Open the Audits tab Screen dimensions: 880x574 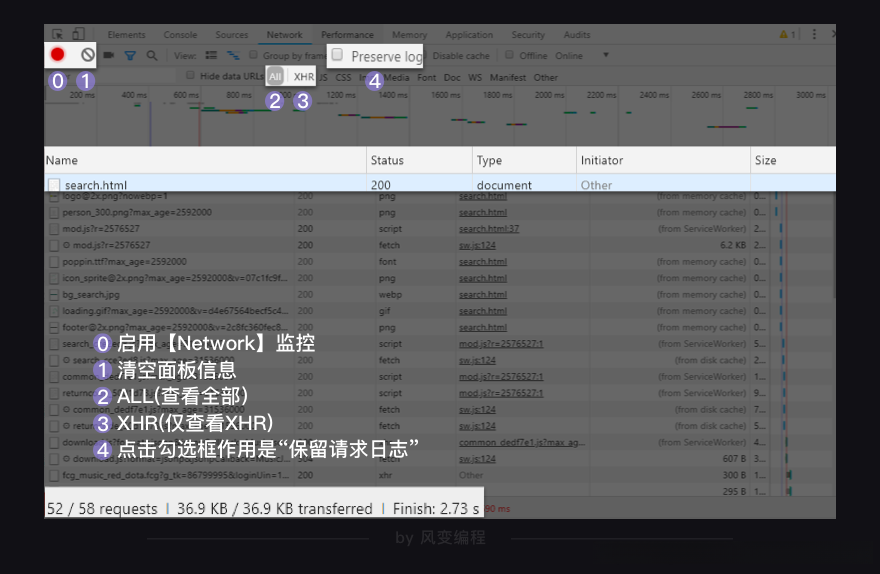click(577, 35)
